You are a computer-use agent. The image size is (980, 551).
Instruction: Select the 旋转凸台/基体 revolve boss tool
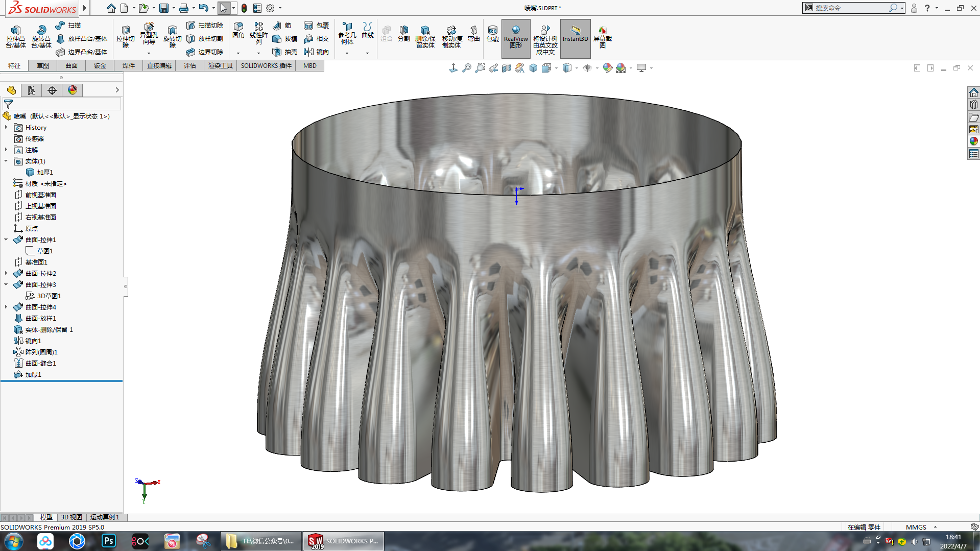pos(41,37)
